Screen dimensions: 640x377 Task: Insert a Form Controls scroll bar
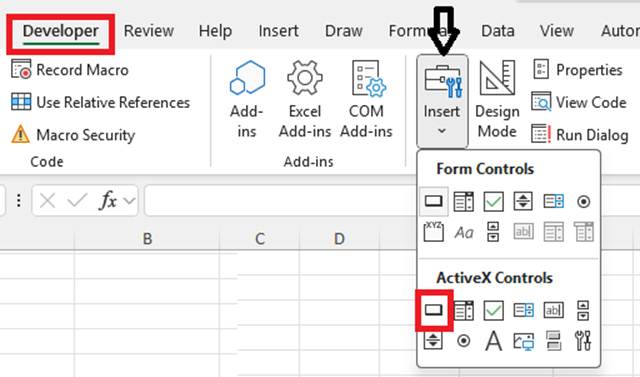pyautogui.click(x=493, y=232)
